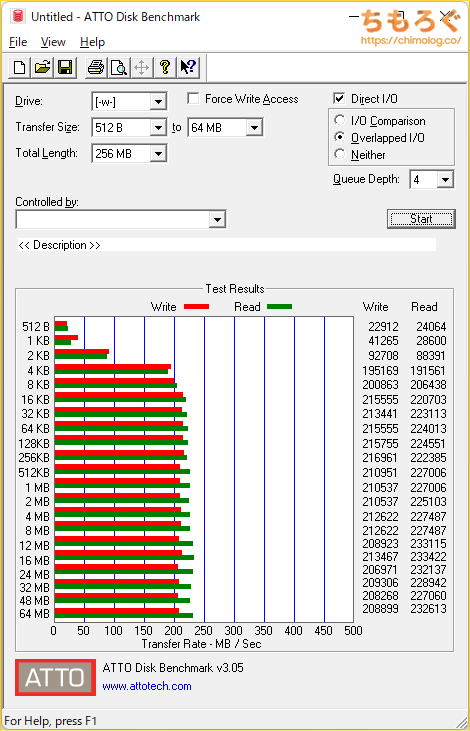This screenshot has width=470, height=731.
Task: Expand the Controlled by dropdown
Action: click(x=217, y=220)
